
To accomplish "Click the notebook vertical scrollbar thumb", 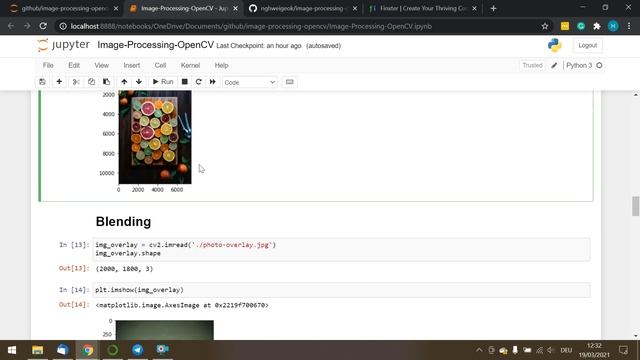I will coord(636,206).
